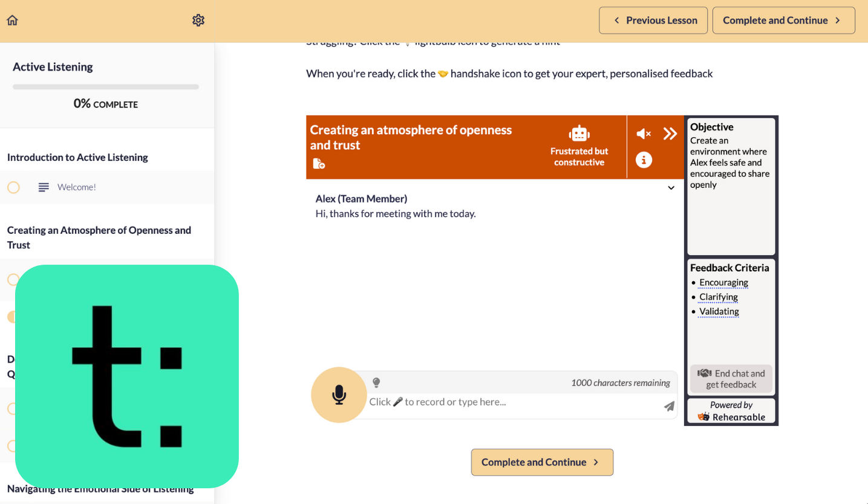Click the home icon in the sidebar header
Screen dimensions: 868x504
pyautogui.click(x=12, y=21)
